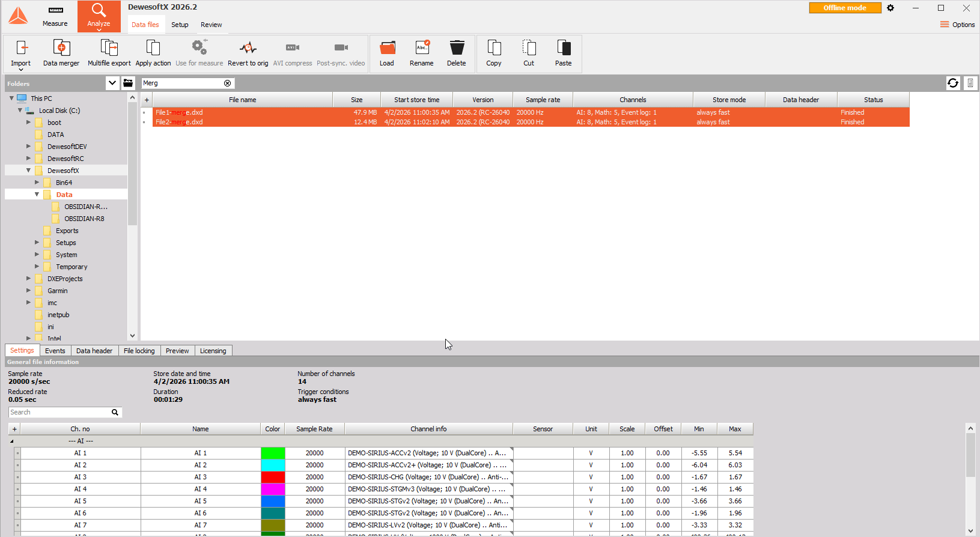Image resolution: width=980 pixels, height=537 pixels.
Task: Add column with file list plus button
Action: pos(147,100)
